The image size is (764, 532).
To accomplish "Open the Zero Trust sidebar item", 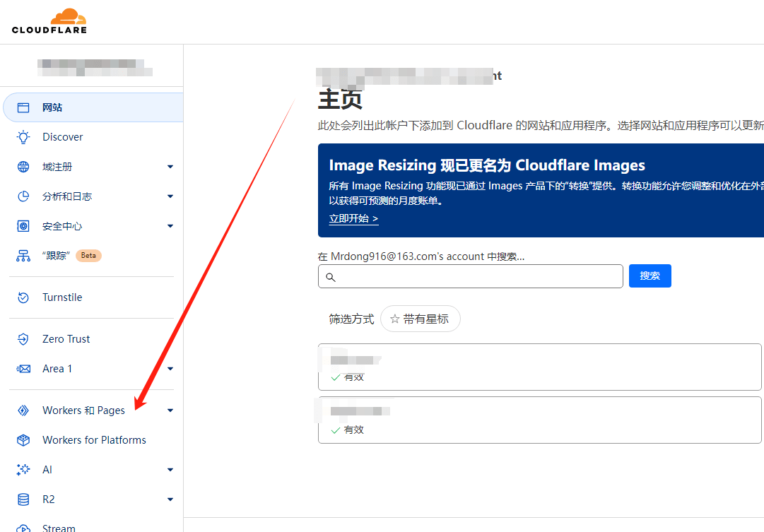I will pyautogui.click(x=92, y=339).
